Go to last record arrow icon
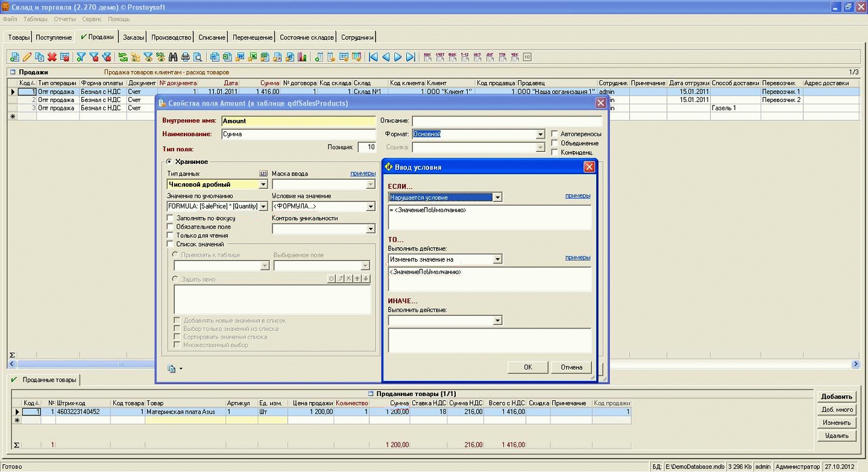Image resolution: width=868 pixels, height=472 pixels. pos(410,57)
